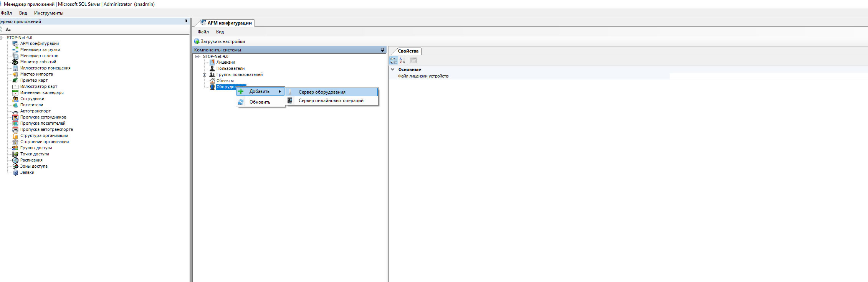Click the Сторонние организации icon
Viewport: 868px width, 282px height.
click(x=15, y=142)
